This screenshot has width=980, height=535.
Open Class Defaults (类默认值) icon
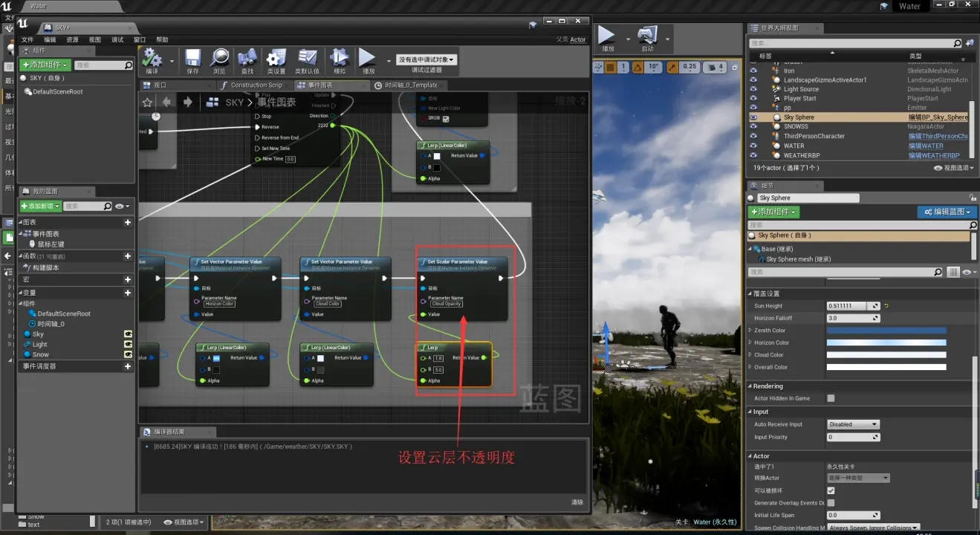pyautogui.click(x=307, y=59)
